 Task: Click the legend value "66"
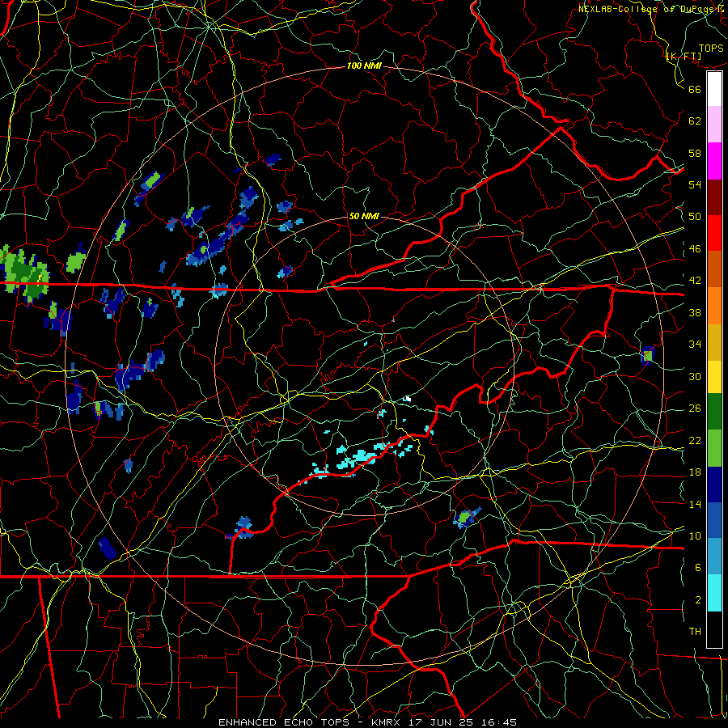[695, 89]
